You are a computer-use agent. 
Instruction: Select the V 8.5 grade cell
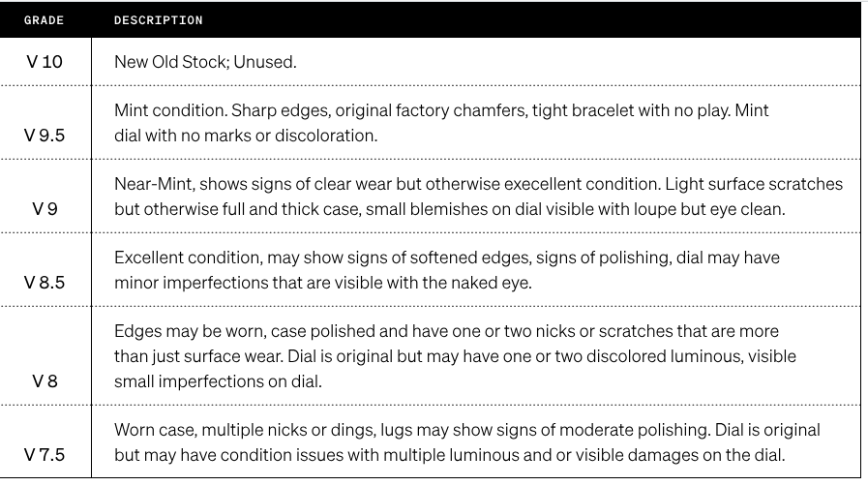tap(45, 283)
